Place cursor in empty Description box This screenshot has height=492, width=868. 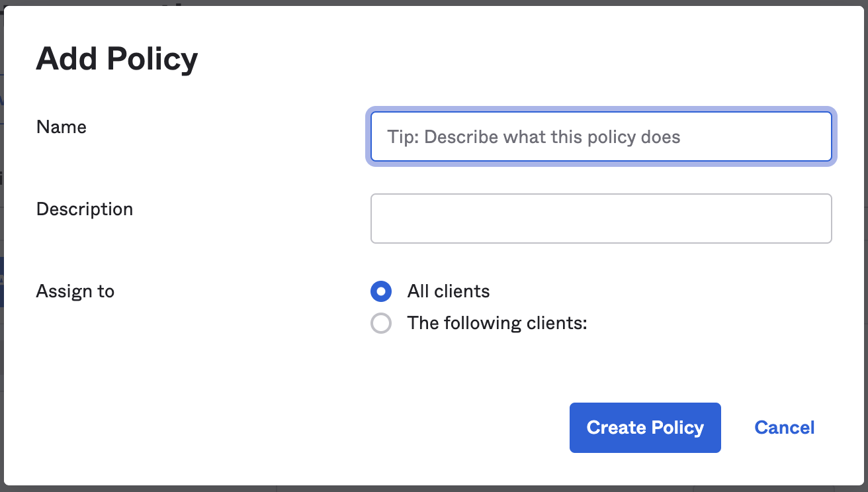tap(601, 219)
